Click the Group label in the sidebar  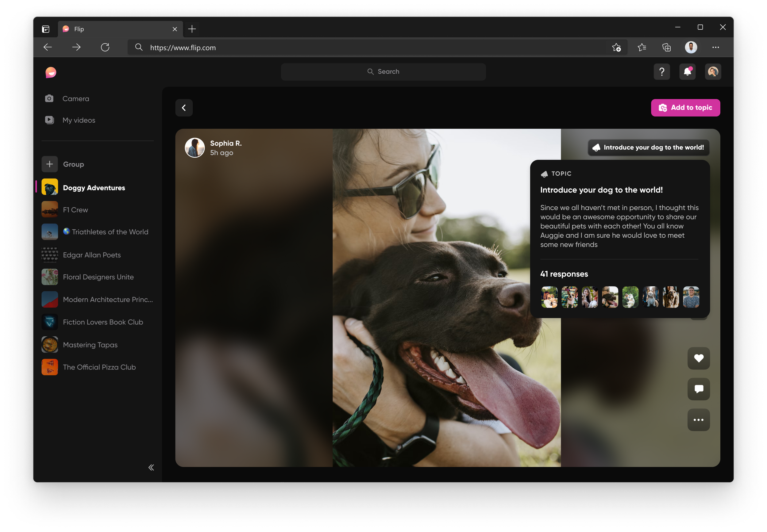(x=73, y=164)
